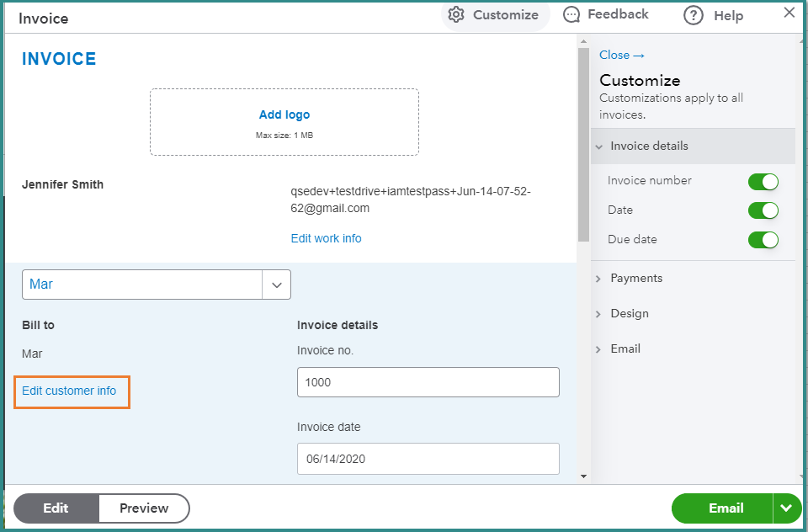This screenshot has width=808, height=532.
Task: Click the green Email button
Action: pyautogui.click(x=725, y=508)
